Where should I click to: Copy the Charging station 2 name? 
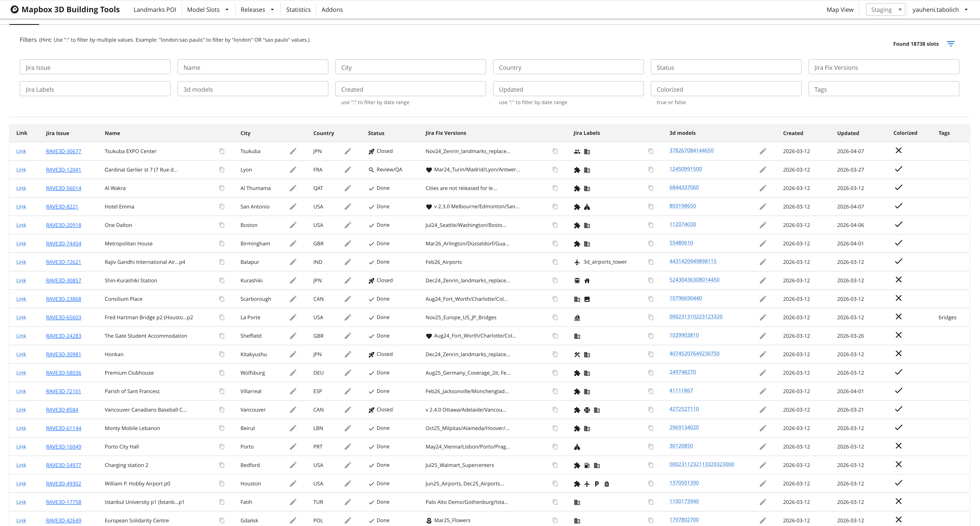coord(222,465)
